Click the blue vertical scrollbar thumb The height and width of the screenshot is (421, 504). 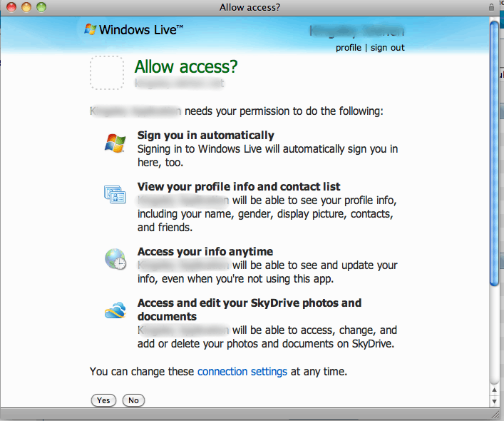(x=494, y=153)
